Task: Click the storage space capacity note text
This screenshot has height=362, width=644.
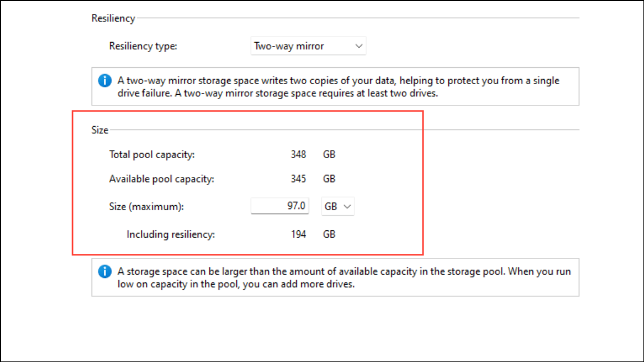Action: pyautogui.click(x=344, y=277)
